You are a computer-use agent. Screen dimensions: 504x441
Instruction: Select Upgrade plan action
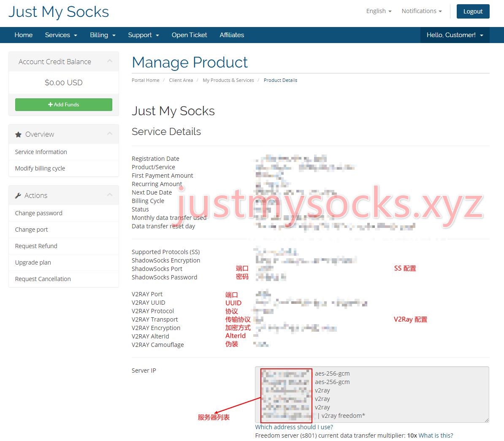tap(64, 262)
